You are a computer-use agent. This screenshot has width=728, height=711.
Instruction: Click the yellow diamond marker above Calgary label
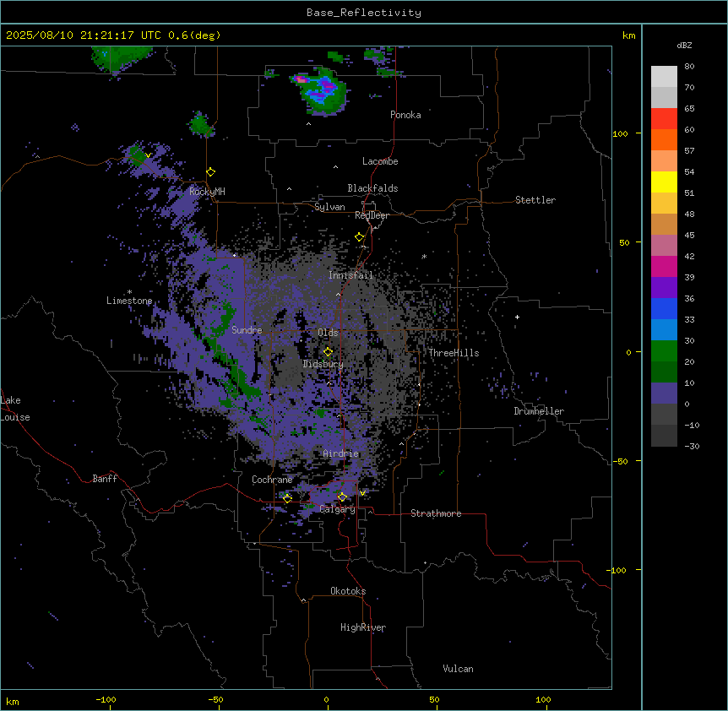(x=342, y=497)
